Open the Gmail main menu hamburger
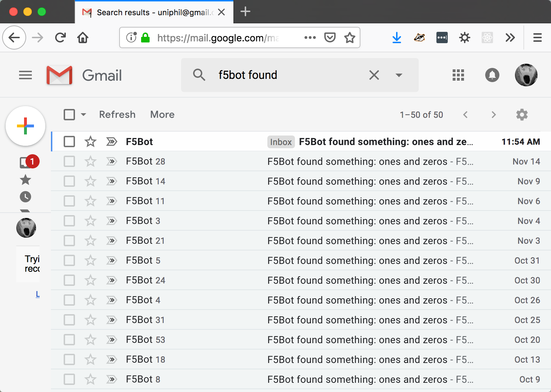This screenshot has height=392, width=551. pyautogui.click(x=25, y=75)
